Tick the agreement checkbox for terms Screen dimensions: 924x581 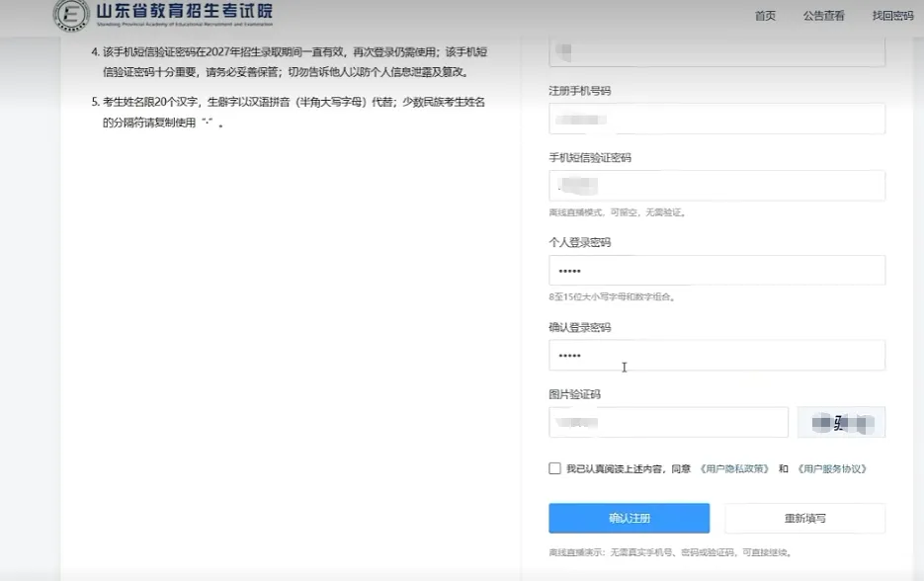[x=554, y=468]
